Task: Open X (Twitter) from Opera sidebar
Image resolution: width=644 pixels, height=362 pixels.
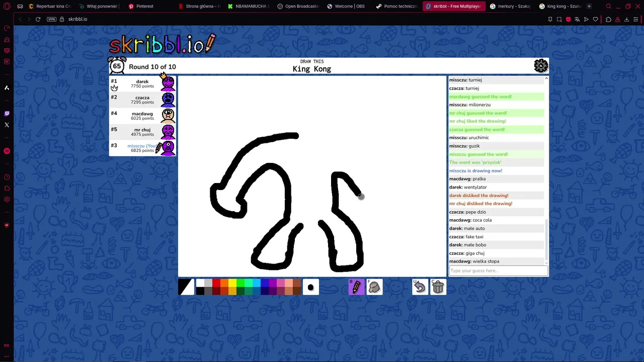Action: [x=7, y=125]
